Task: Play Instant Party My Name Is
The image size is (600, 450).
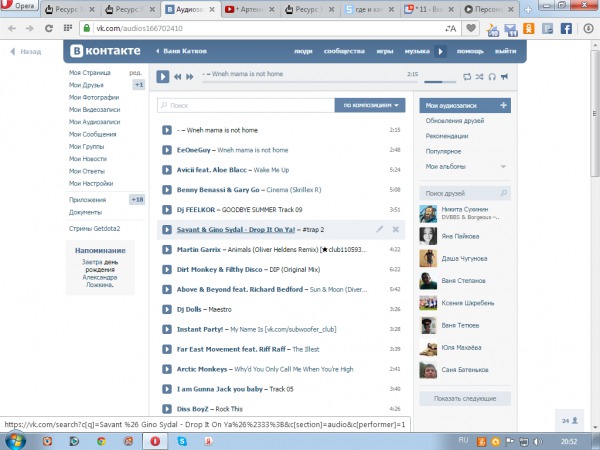Action: (167, 329)
